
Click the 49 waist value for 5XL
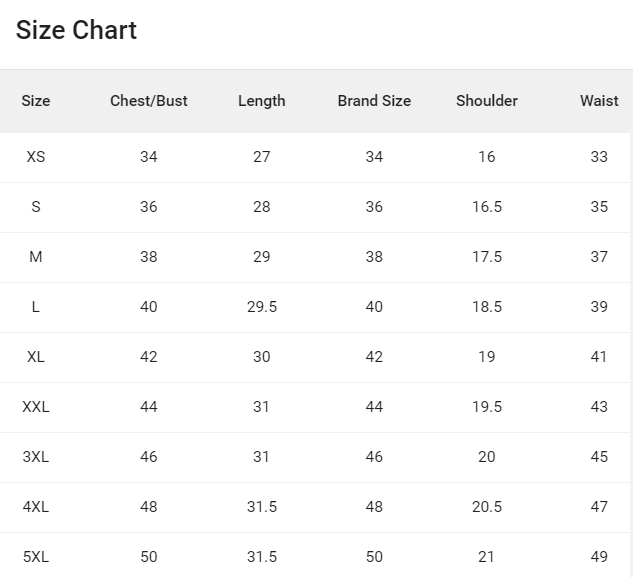[x=599, y=557]
